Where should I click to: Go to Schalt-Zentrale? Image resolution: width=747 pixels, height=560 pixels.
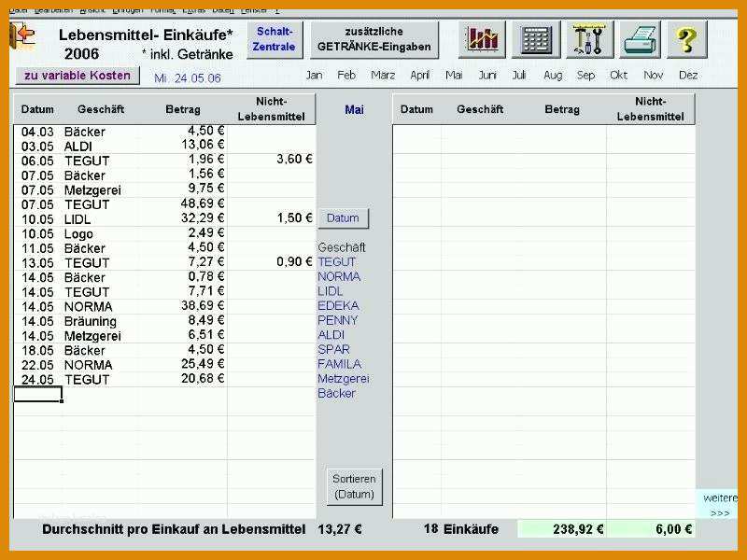pyautogui.click(x=275, y=39)
